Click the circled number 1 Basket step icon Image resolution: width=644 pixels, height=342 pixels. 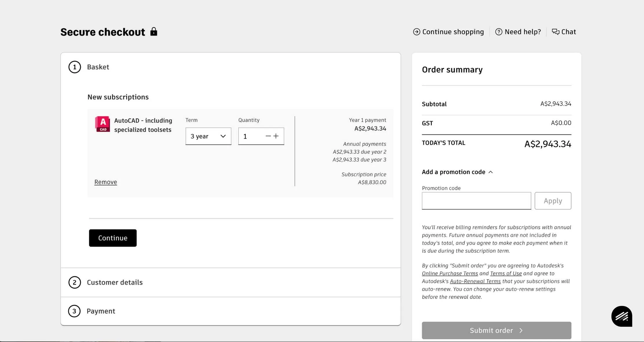(74, 67)
